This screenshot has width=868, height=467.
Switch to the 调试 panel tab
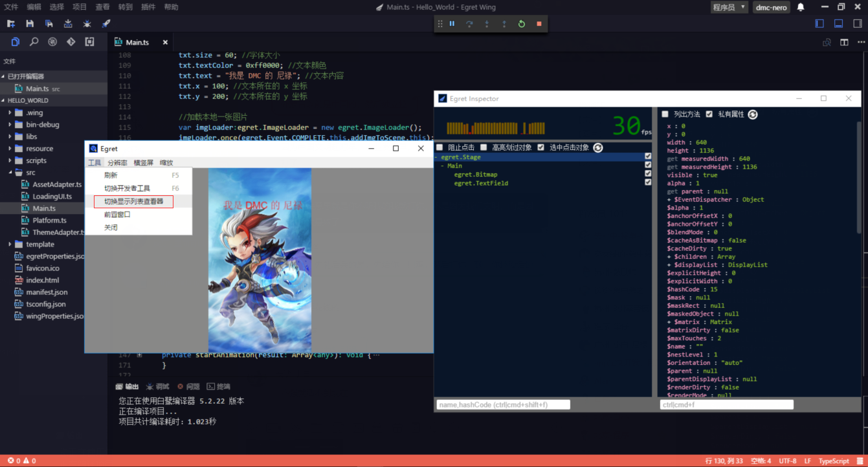[158, 386]
